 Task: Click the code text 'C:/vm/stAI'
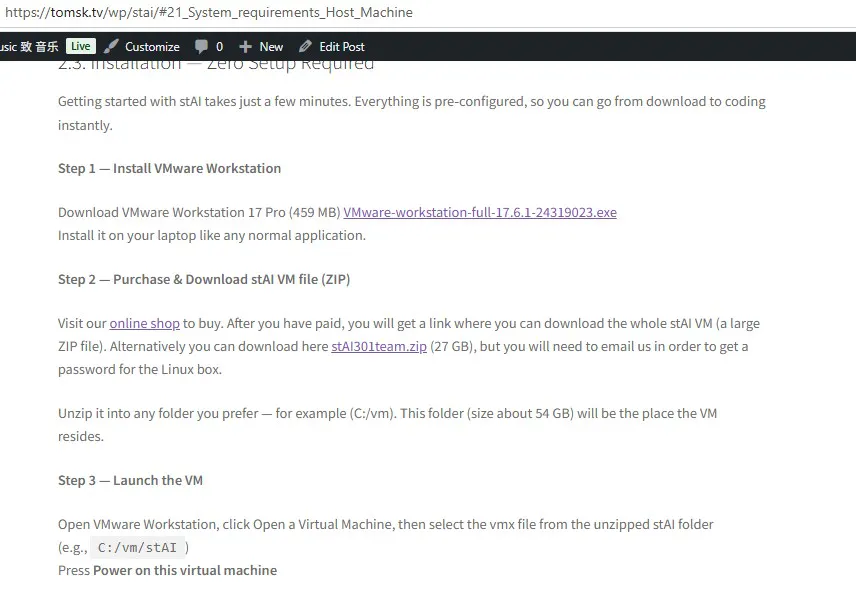pyautogui.click(x=137, y=547)
